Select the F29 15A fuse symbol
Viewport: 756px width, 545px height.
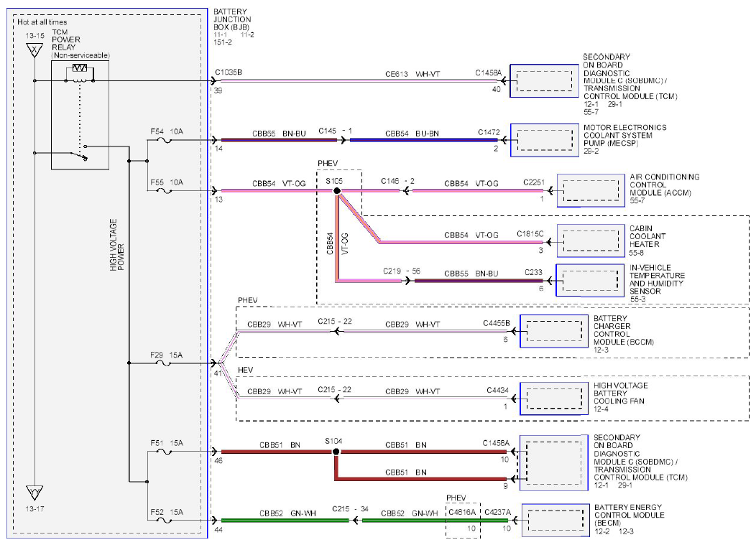pos(165,363)
